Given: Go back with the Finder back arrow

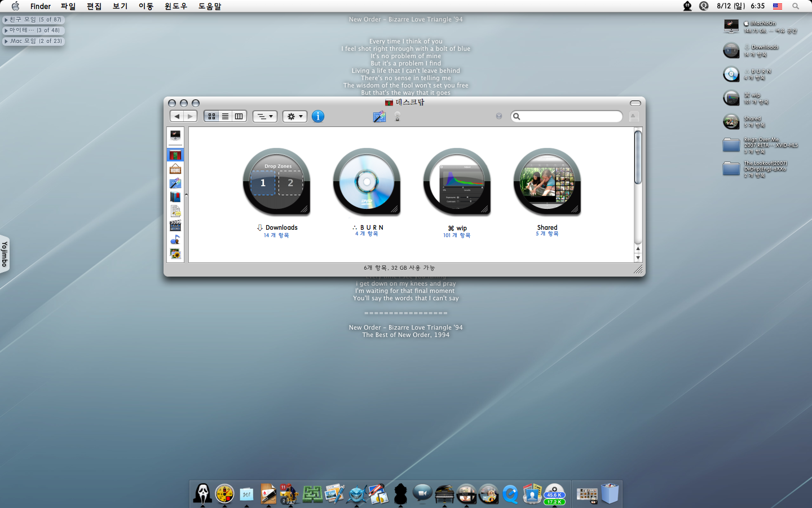Looking at the screenshot, I should point(177,116).
